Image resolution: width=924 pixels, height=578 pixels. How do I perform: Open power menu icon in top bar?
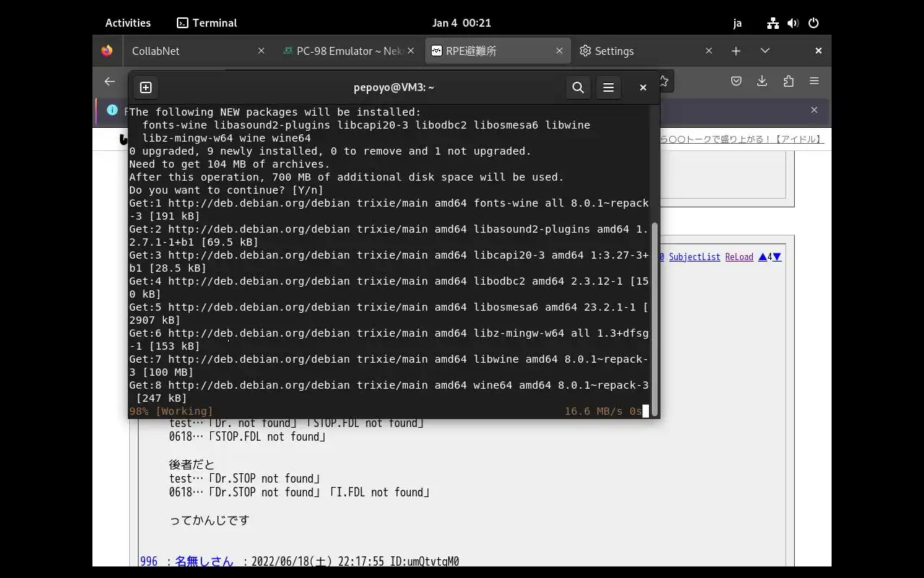[x=814, y=23]
